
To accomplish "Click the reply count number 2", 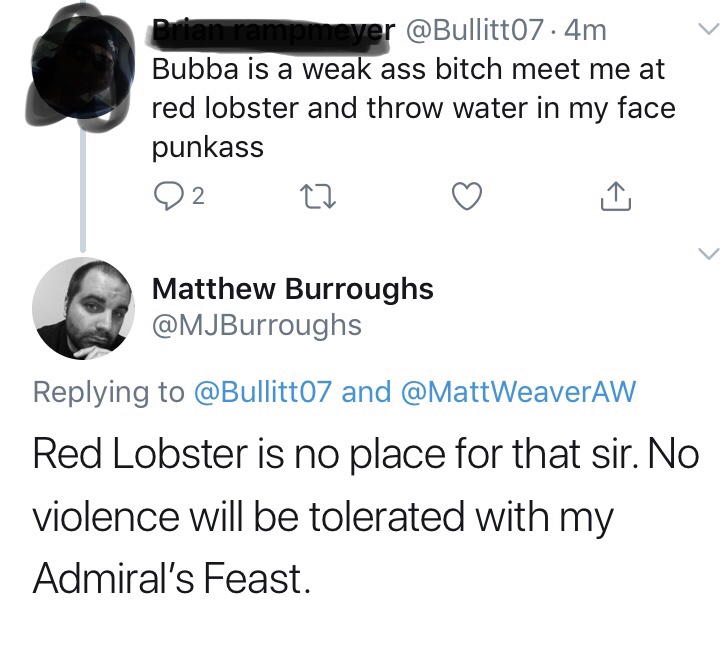I will click(197, 198).
